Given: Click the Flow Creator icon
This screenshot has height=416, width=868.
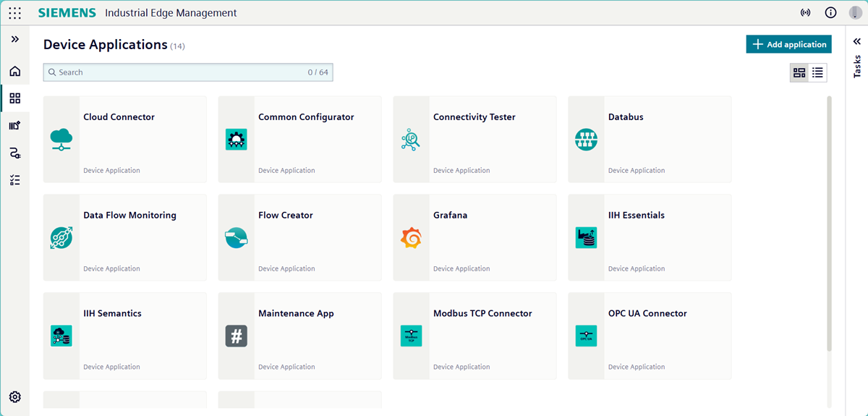Looking at the screenshot, I should pos(237,238).
